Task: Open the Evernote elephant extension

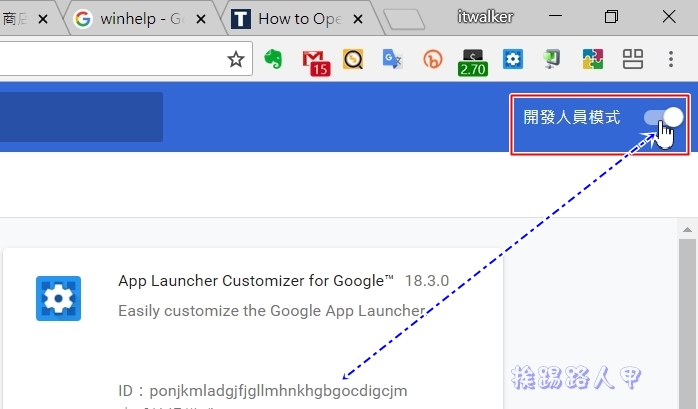Action: pos(273,59)
